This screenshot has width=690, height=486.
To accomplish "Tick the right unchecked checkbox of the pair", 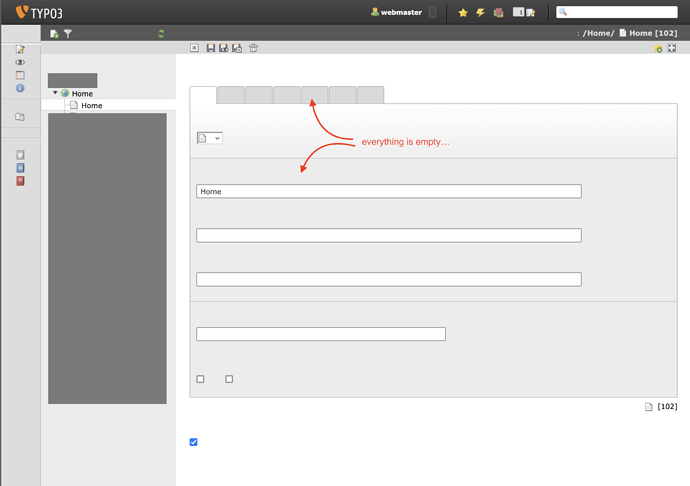I will 229,379.
